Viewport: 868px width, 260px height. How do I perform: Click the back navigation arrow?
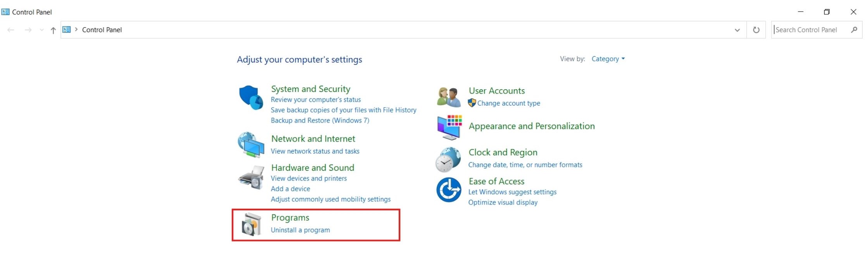coord(11,30)
